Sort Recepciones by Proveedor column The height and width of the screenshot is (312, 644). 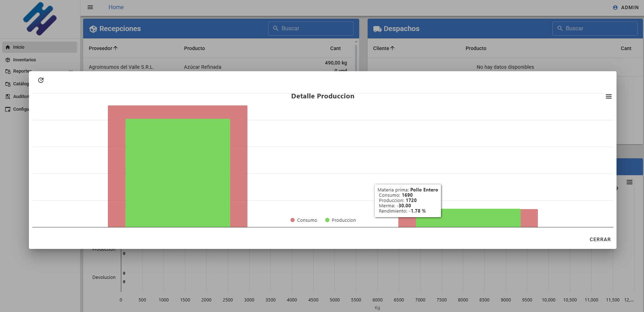[103, 48]
